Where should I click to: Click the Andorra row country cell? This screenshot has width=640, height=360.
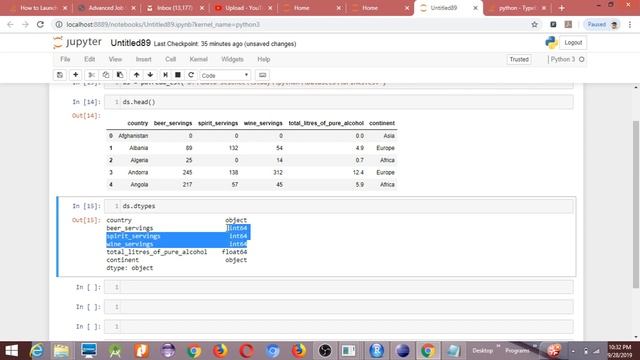point(138,172)
